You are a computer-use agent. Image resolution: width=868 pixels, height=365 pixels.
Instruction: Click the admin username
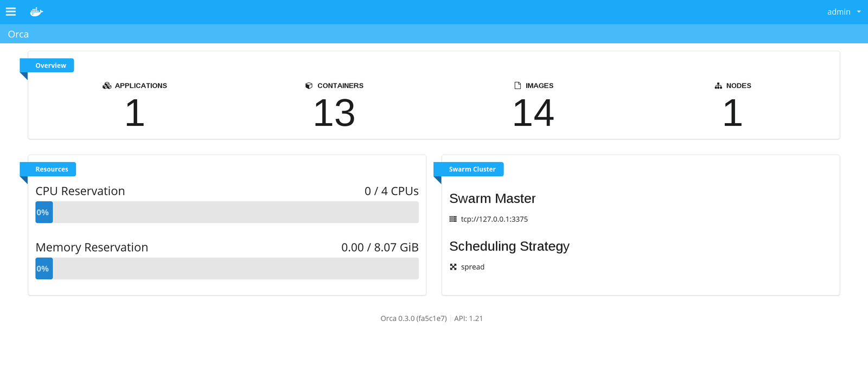[x=839, y=12]
